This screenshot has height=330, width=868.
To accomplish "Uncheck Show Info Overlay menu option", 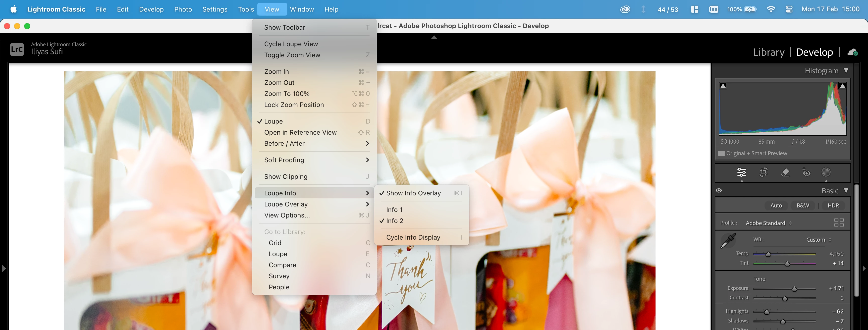I will 413,193.
